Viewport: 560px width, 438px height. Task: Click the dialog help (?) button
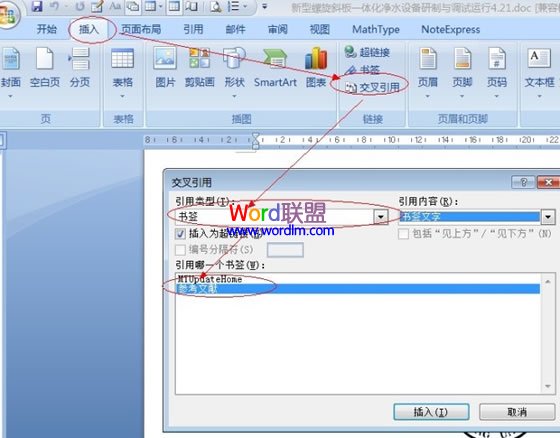click(x=523, y=182)
